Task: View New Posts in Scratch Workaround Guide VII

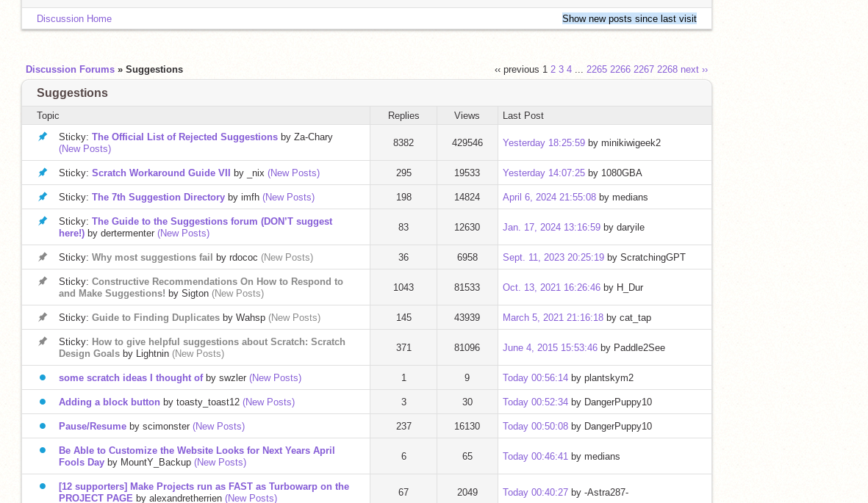Action: click(x=293, y=173)
